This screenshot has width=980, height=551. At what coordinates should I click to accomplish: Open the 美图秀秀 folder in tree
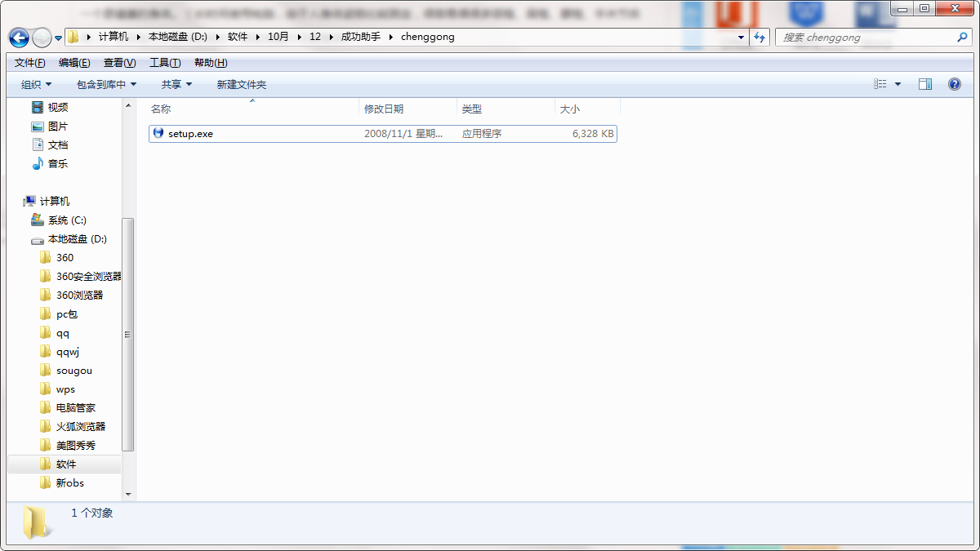click(x=76, y=445)
